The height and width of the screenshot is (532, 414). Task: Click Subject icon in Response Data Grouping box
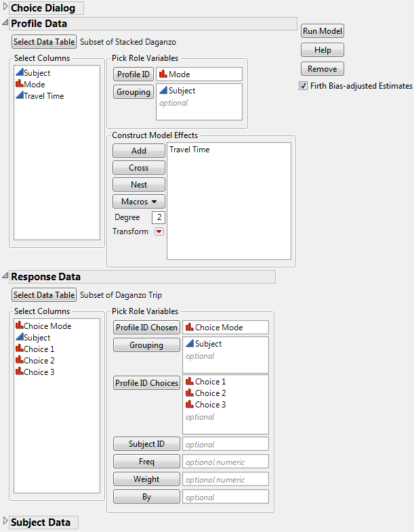coord(190,343)
